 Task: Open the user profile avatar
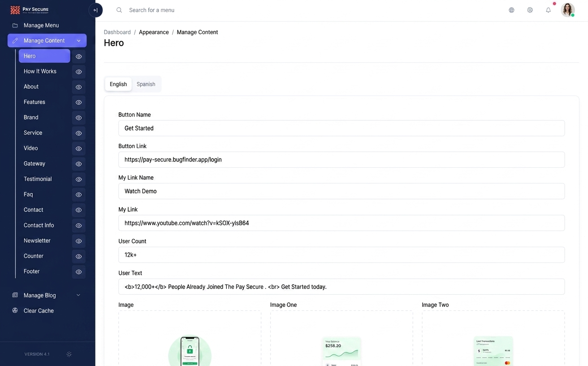click(x=568, y=10)
